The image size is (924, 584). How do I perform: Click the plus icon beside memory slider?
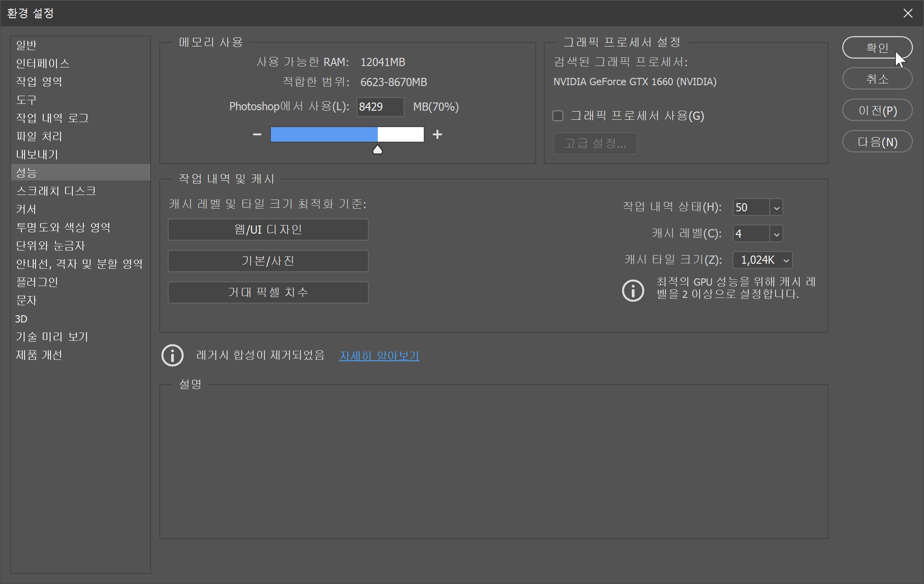click(x=437, y=134)
